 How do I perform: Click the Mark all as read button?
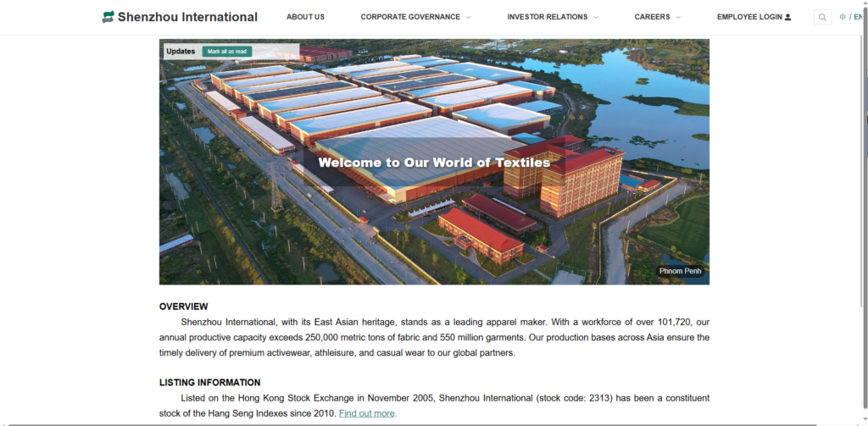pyautogui.click(x=227, y=52)
